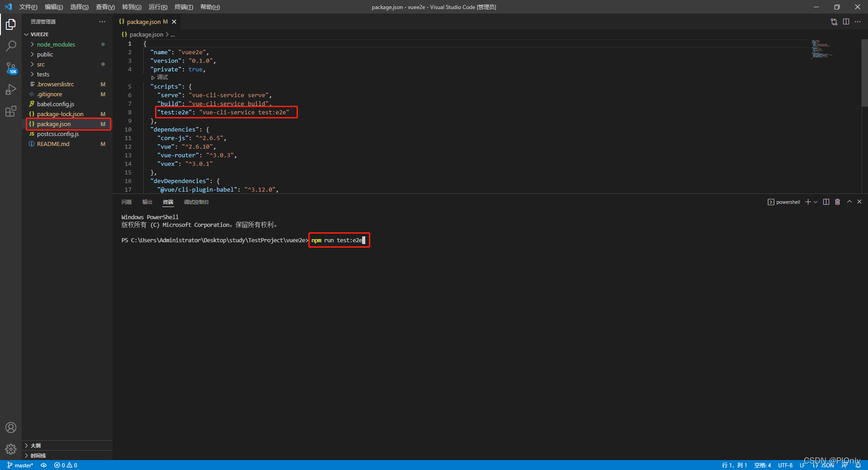This screenshot has height=470, width=868.
Task: Click the 调试 code lens above scripts
Action: click(x=160, y=78)
